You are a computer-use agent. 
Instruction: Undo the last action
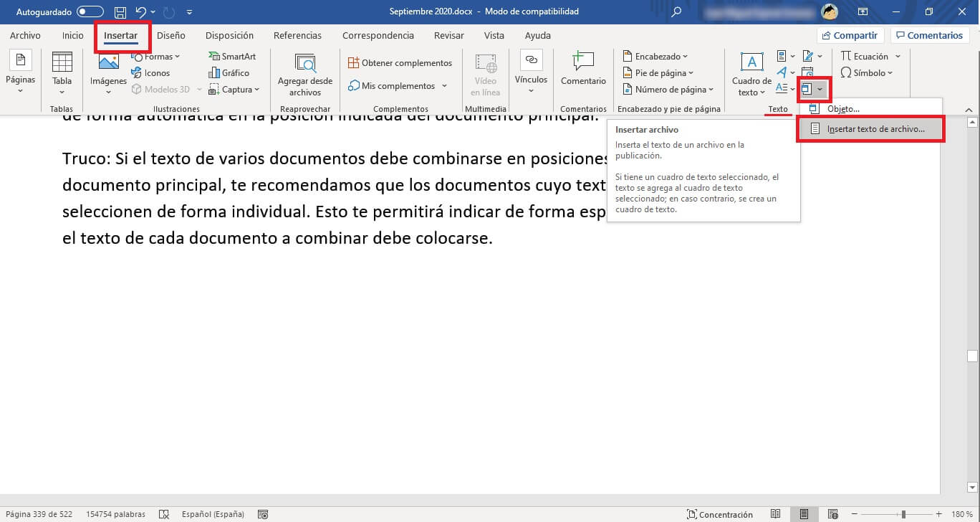pos(141,12)
